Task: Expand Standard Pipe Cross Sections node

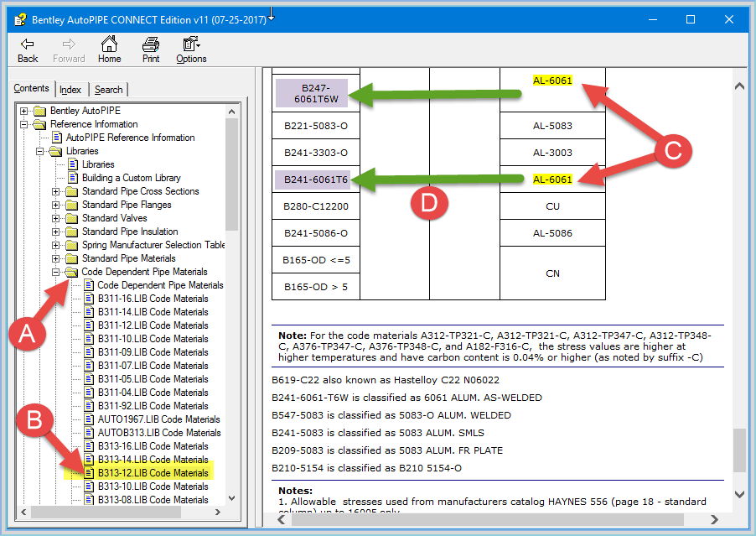Action: coord(56,191)
